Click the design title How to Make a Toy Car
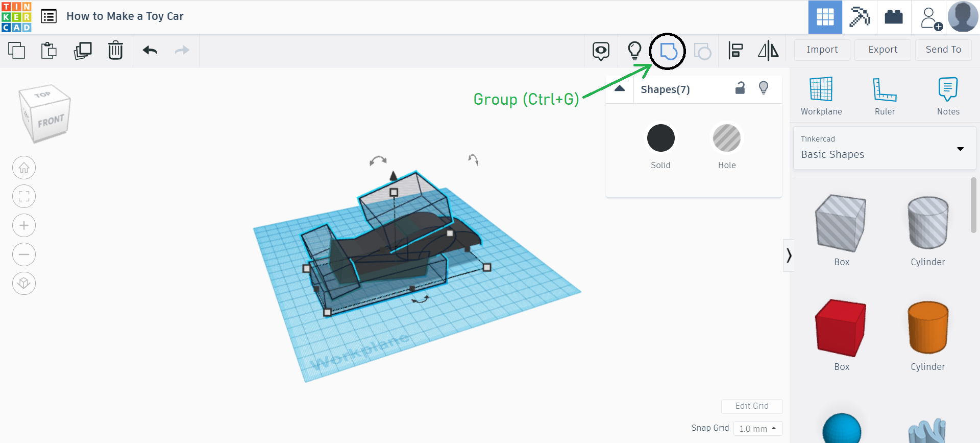This screenshot has width=980, height=443. (x=125, y=16)
